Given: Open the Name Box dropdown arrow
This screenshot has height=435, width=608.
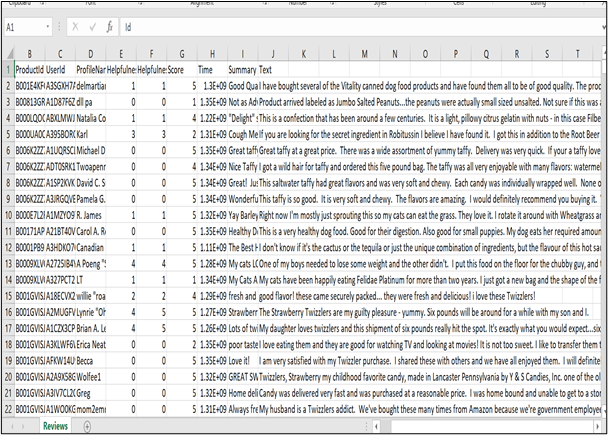Looking at the screenshot, I should click(48, 27).
